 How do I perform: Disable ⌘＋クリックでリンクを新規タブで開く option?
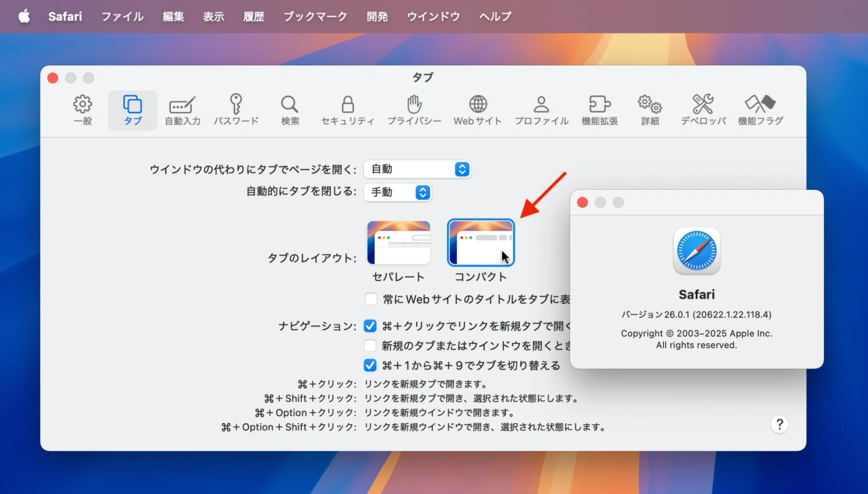point(370,326)
